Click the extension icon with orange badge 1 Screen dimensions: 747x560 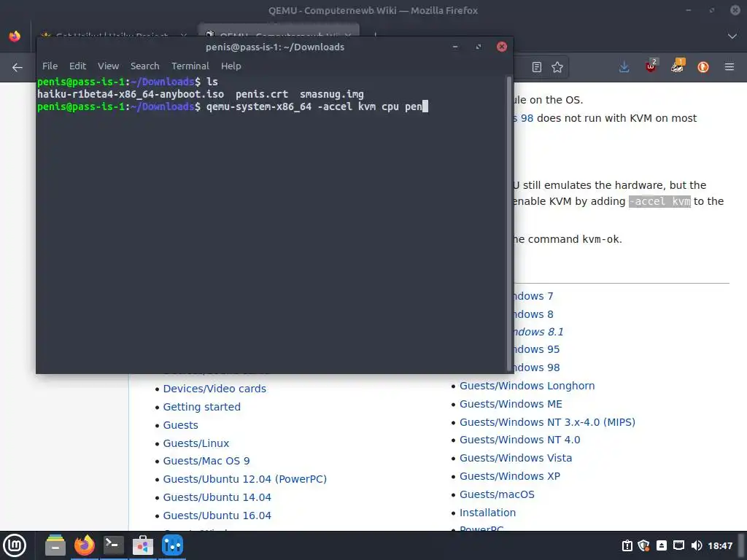click(677, 66)
